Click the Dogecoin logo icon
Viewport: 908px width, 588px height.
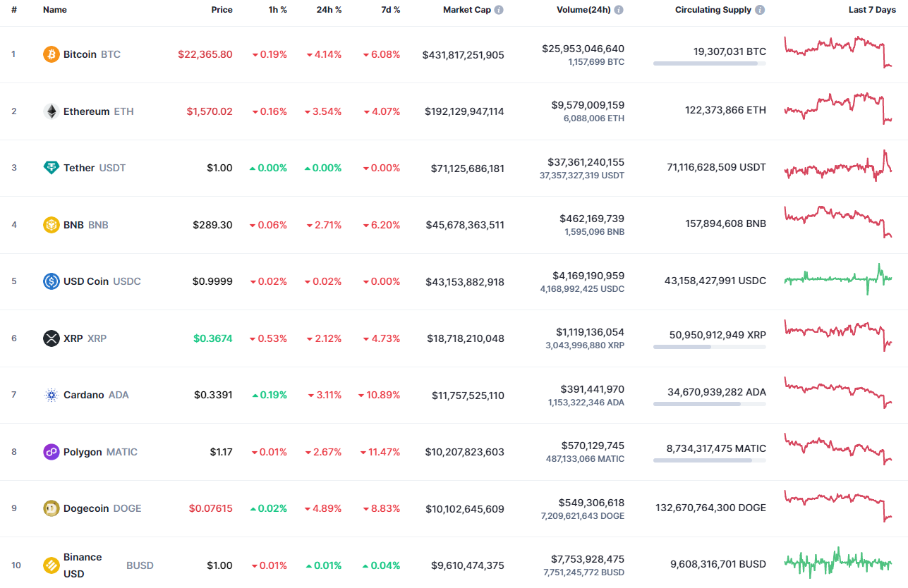tap(50, 508)
